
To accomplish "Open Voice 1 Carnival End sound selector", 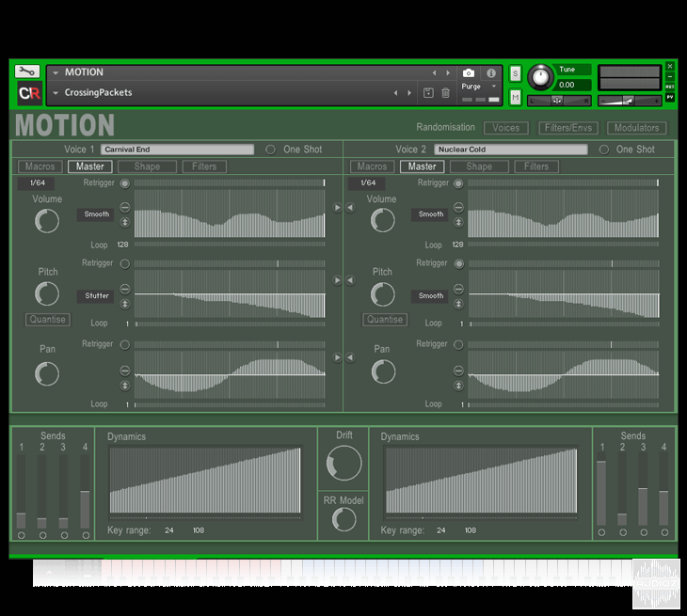I will [177, 150].
